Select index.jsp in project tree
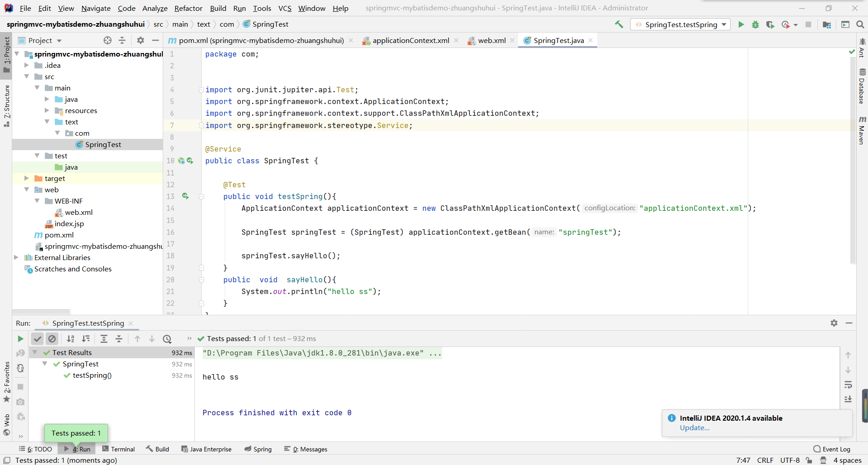The image size is (868, 465). 69,223
